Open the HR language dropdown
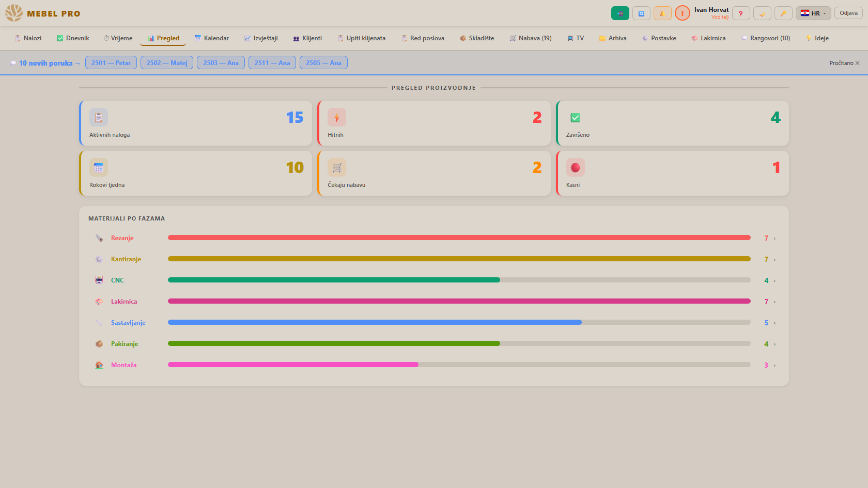Screen dimensions: 868x488 813,13
